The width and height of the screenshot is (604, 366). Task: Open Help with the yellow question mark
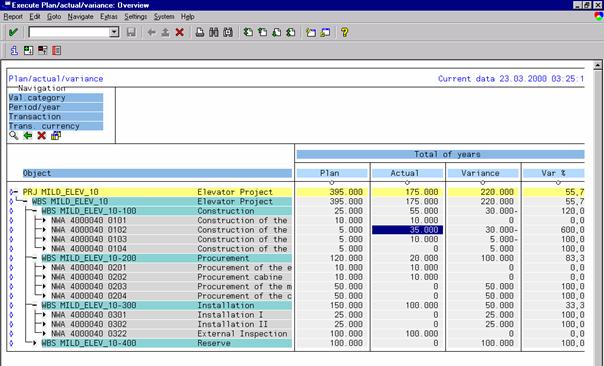345,32
